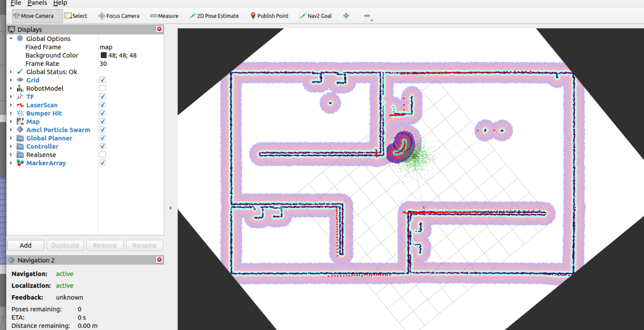Collapse the Global Options tree node

click(11, 39)
